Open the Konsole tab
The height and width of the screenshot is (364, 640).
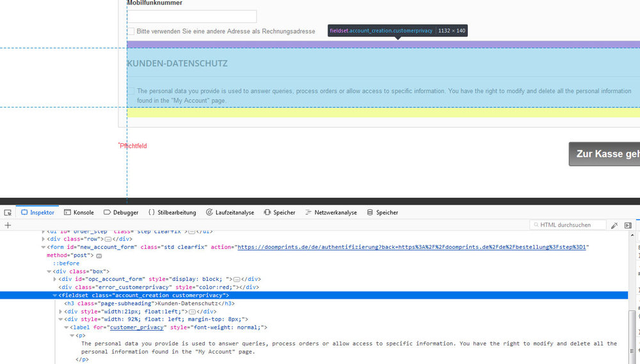79,212
